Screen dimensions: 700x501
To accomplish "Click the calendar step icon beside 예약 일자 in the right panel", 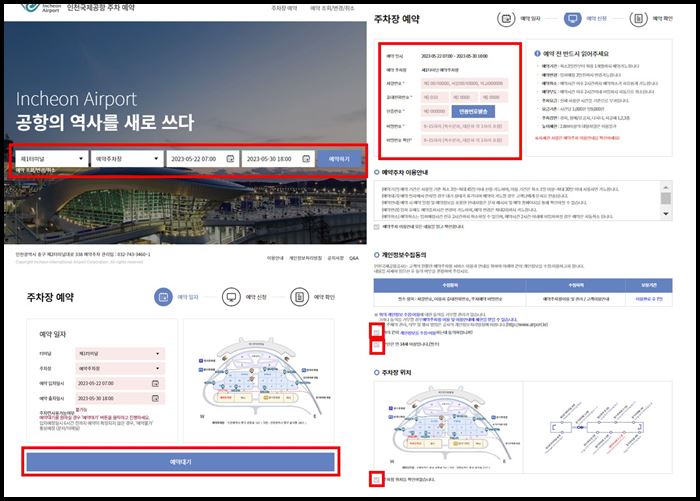I will [x=506, y=19].
